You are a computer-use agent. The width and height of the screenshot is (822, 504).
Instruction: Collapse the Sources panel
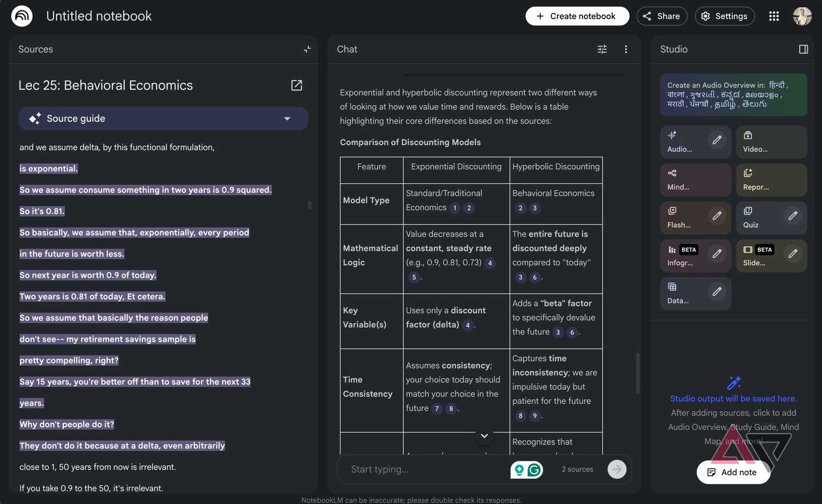tap(307, 49)
